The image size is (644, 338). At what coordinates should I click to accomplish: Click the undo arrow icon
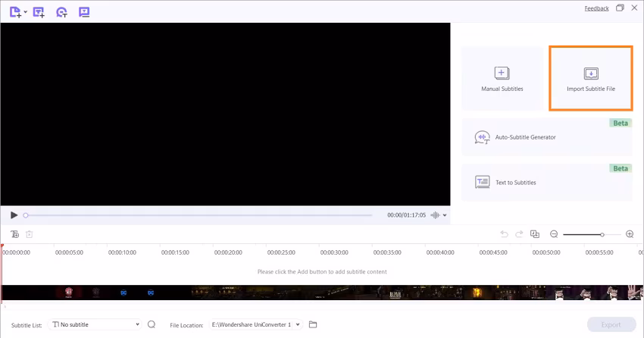click(504, 234)
